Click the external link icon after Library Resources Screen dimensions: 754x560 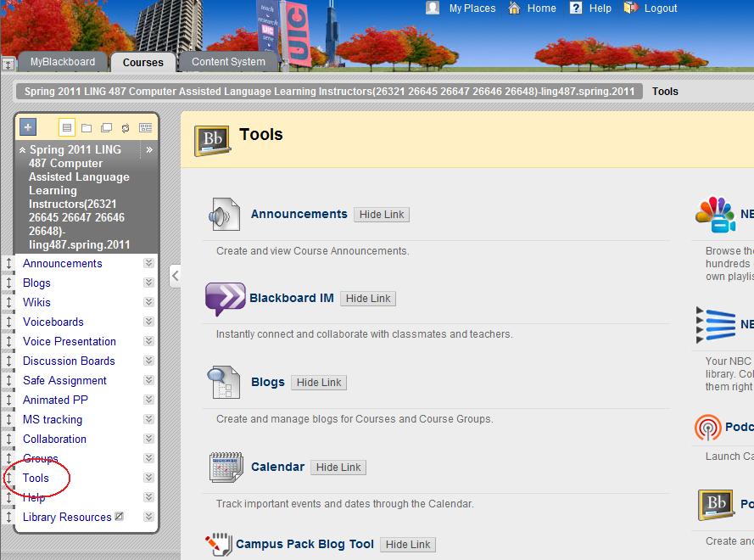[x=120, y=516]
